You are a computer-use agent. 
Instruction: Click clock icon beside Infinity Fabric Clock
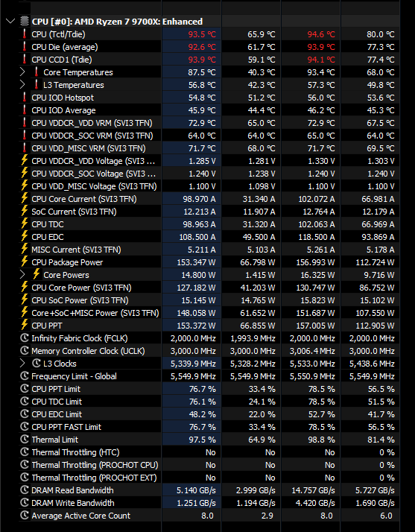coord(24,338)
